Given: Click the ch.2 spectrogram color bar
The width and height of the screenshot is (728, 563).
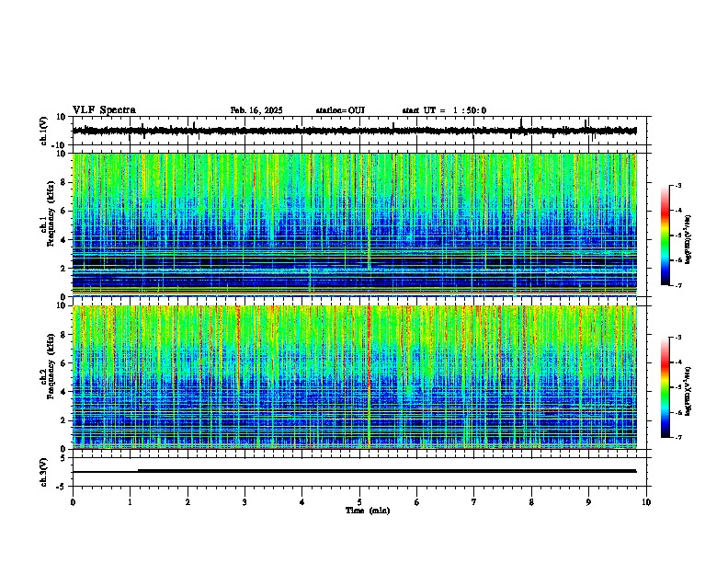Looking at the screenshot, I should tap(665, 387).
